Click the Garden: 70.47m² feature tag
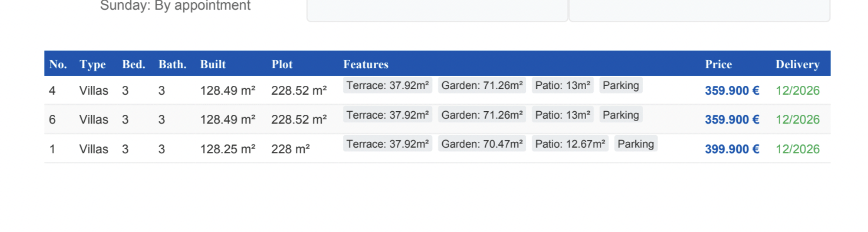Screen dimensions: 868x232 click(x=482, y=144)
